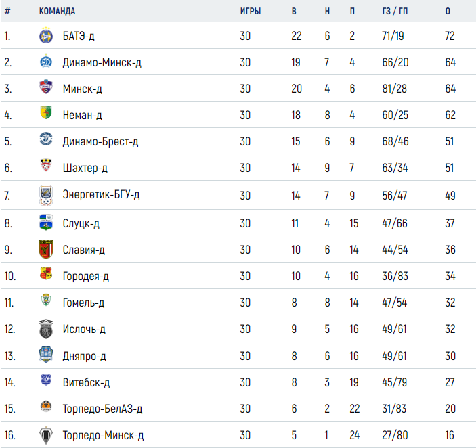Open the Гомель-д team link

coord(83,303)
